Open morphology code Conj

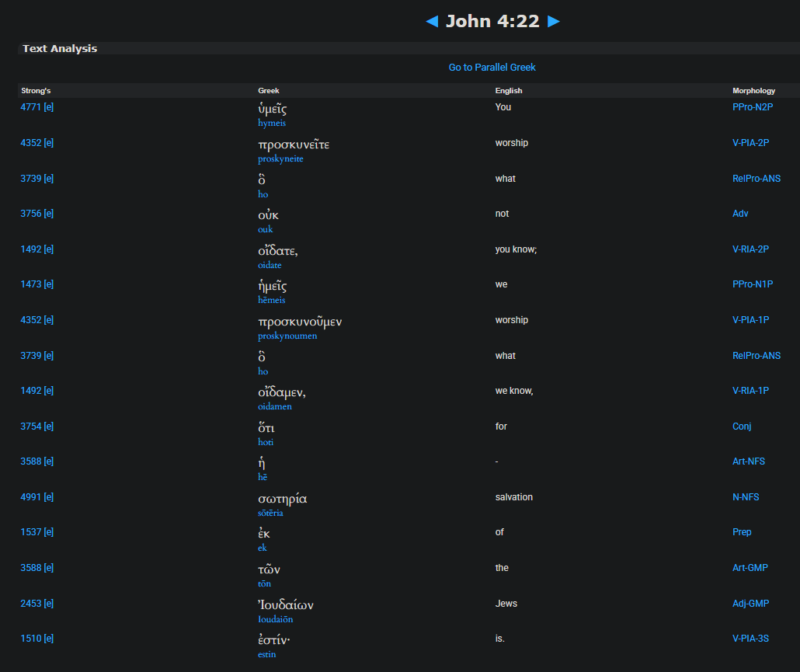(742, 427)
